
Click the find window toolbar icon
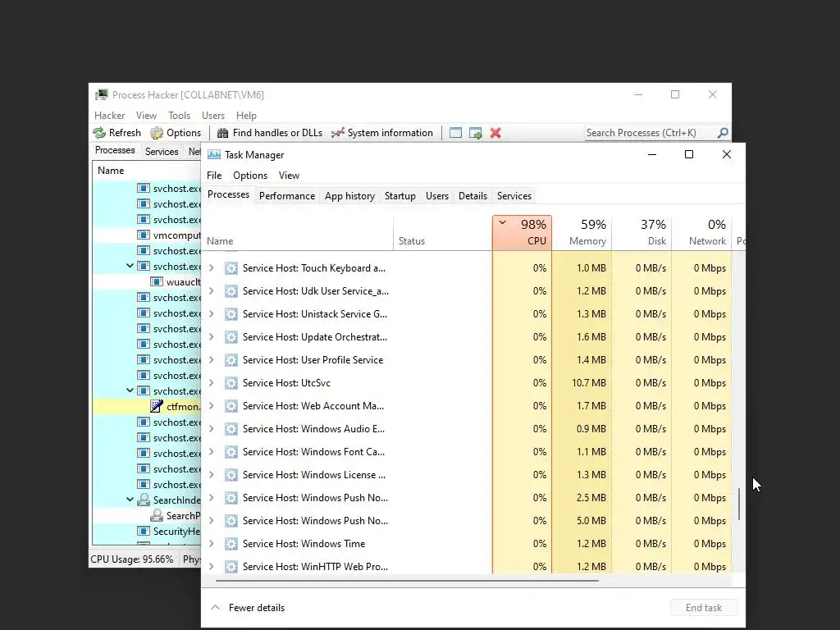(x=455, y=133)
